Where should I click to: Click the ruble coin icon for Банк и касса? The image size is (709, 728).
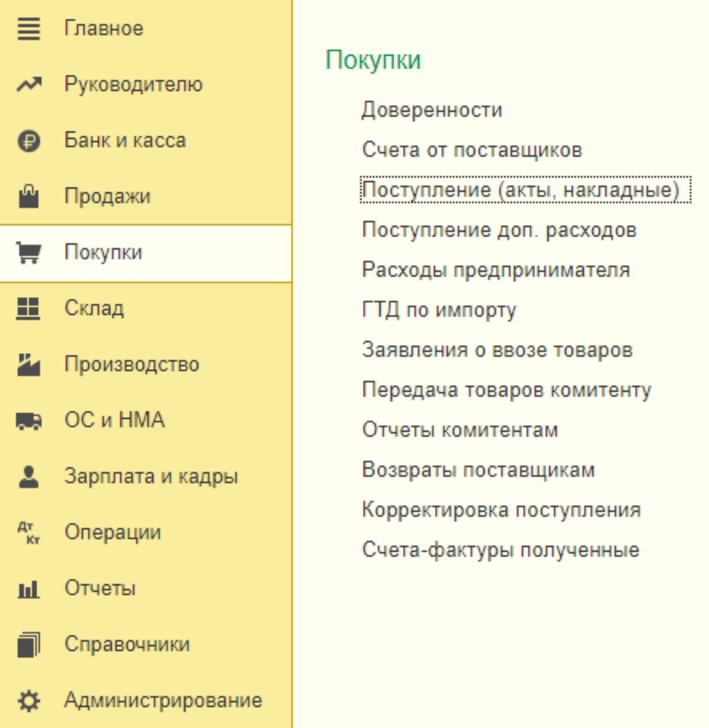(29, 141)
